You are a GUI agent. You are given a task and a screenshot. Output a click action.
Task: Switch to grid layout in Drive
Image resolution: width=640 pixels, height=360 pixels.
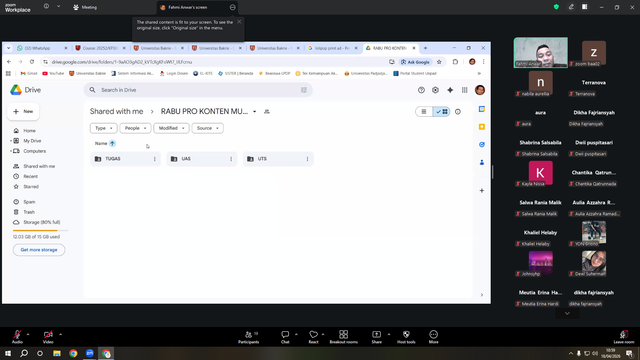(442, 111)
